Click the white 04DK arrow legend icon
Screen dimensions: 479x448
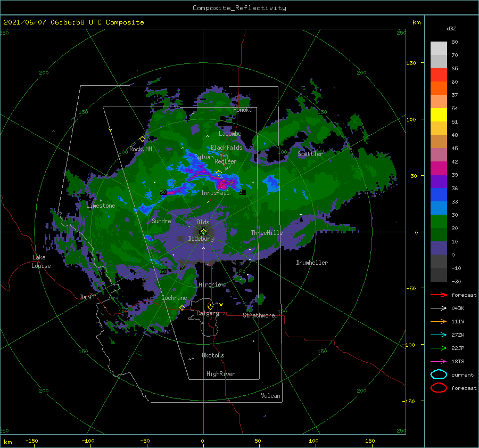coord(439,308)
